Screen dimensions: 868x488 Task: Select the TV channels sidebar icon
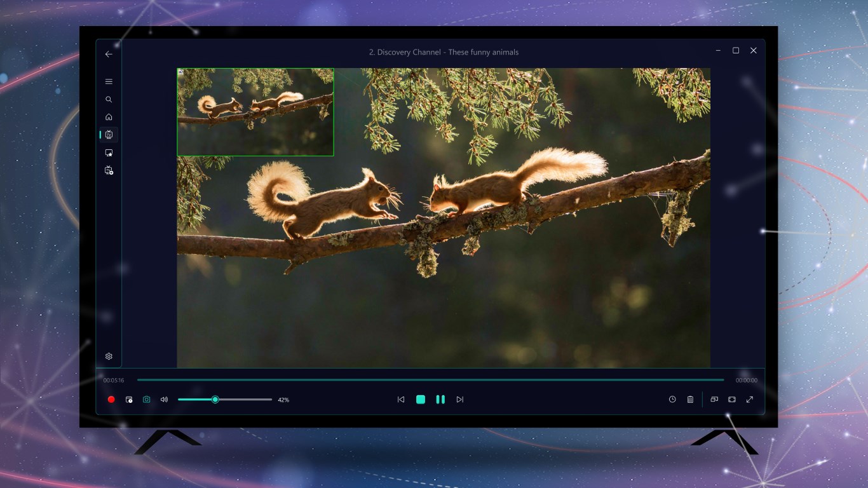109,135
